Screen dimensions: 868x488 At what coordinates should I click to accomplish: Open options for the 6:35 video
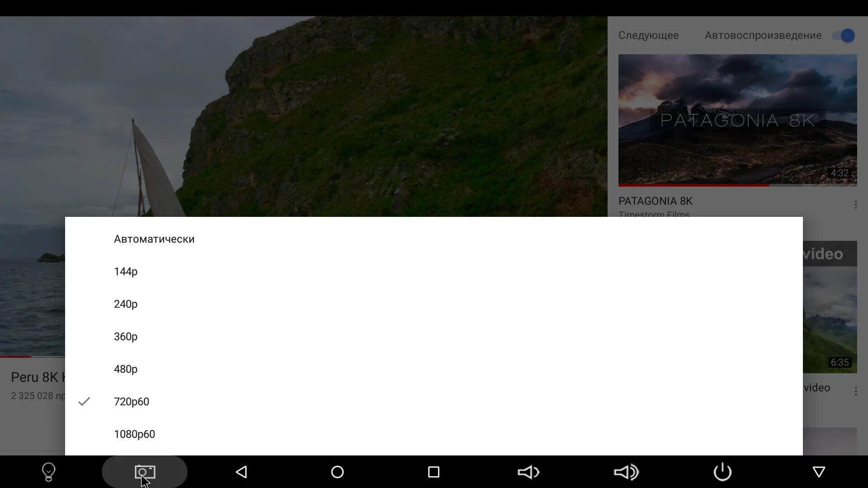click(855, 391)
